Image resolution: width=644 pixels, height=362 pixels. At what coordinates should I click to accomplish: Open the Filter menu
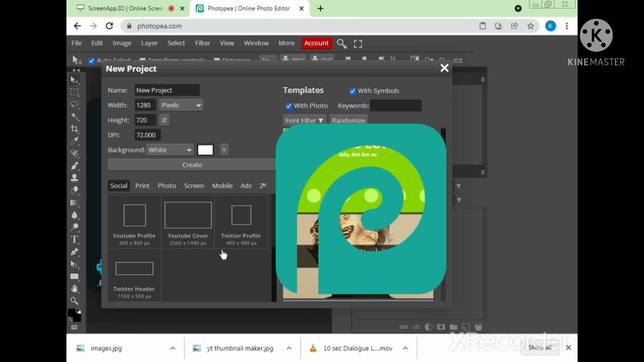[203, 43]
